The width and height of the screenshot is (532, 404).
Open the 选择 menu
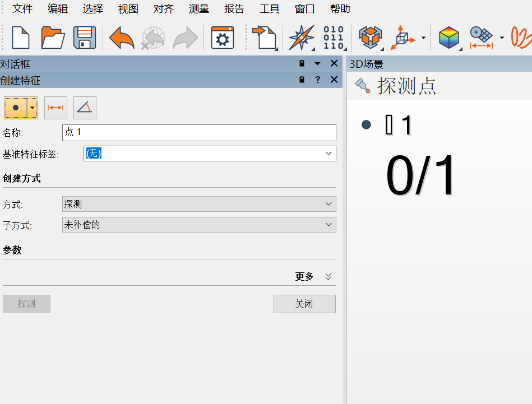click(x=93, y=8)
